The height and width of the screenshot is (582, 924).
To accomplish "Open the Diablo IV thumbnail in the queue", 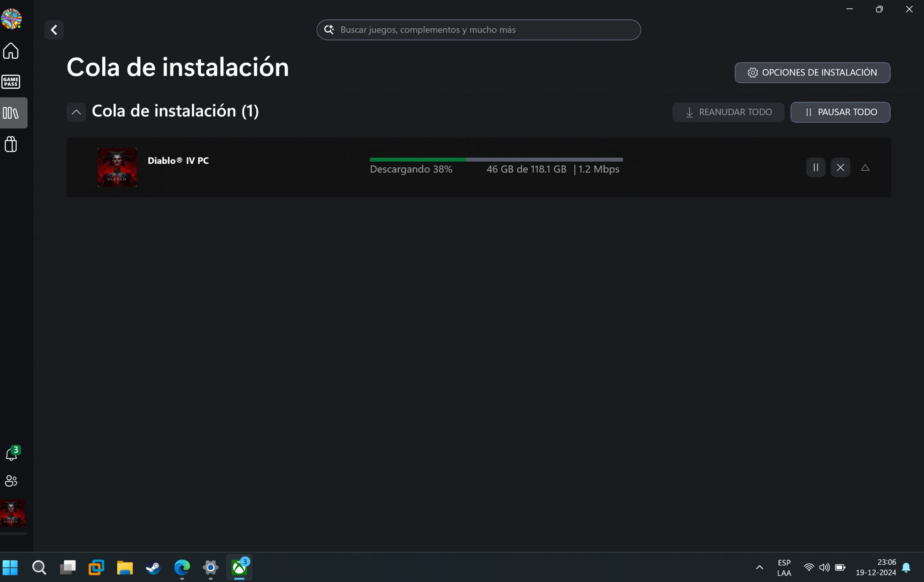I will coord(117,167).
